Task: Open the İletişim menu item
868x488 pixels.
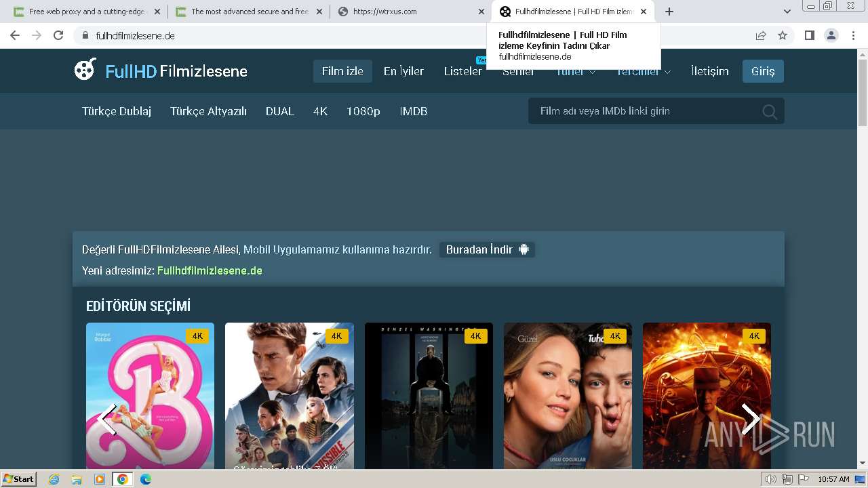Action: (710, 71)
